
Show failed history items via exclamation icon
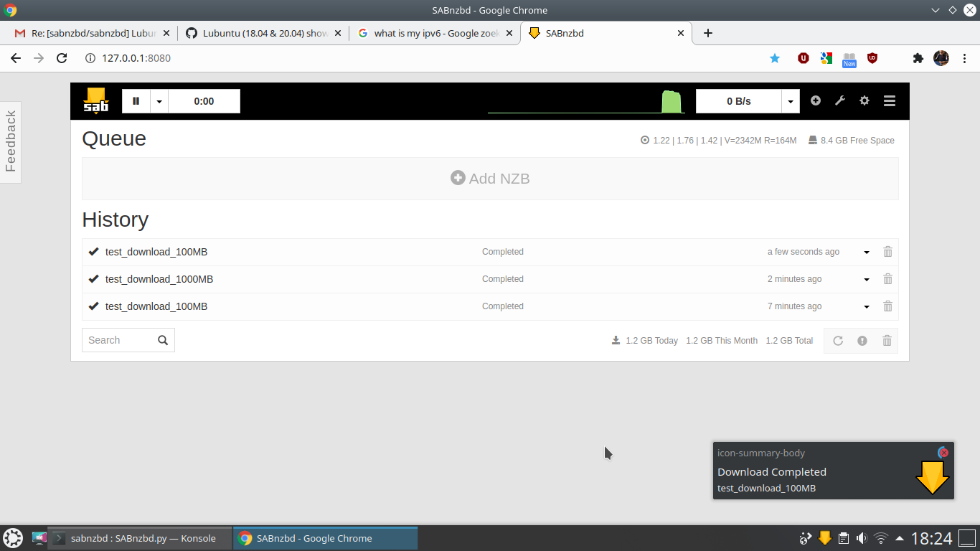pos(862,340)
